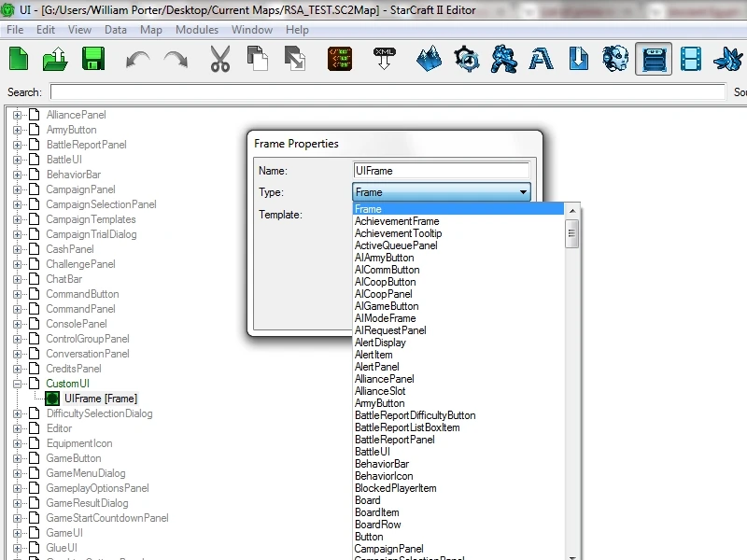Screen dimensions: 747x560
Task: Open the Edit menu
Action: [46, 30]
